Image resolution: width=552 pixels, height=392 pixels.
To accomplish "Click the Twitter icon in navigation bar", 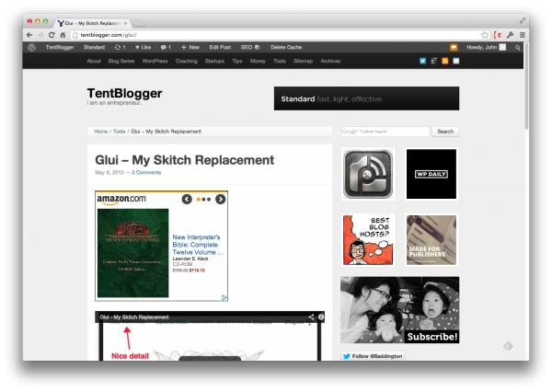I will click(x=423, y=61).
